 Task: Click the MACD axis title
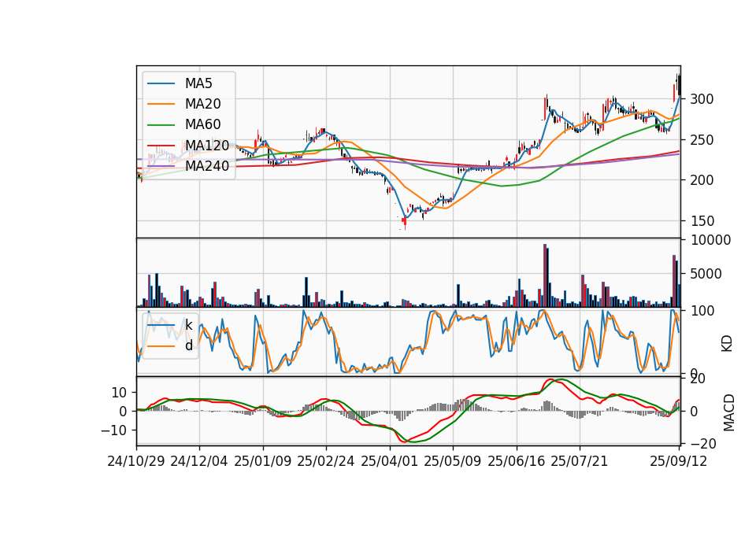coord(729,412)
